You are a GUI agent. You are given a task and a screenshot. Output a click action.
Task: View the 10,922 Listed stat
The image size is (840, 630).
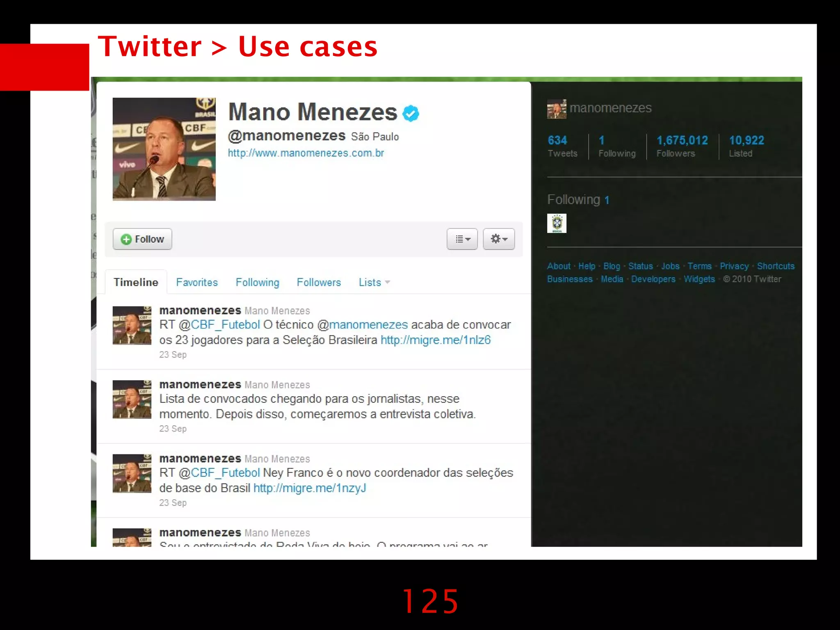pos(746,146)
